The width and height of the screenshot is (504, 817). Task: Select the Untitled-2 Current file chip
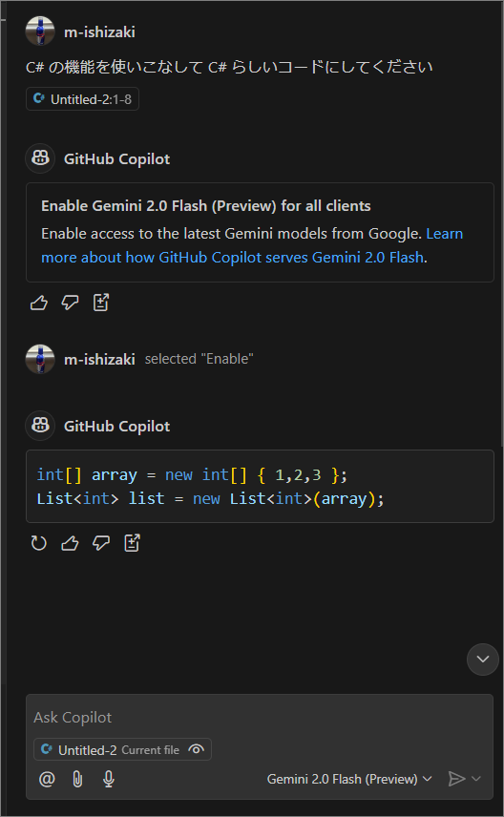[x=122, y=750]
